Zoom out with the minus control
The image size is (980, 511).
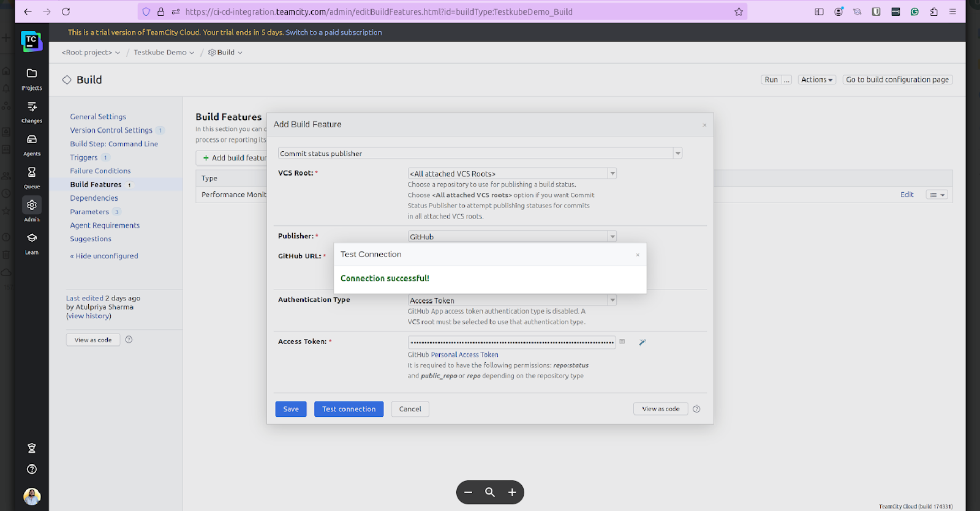pyautogui.click(x=468, y=492)
